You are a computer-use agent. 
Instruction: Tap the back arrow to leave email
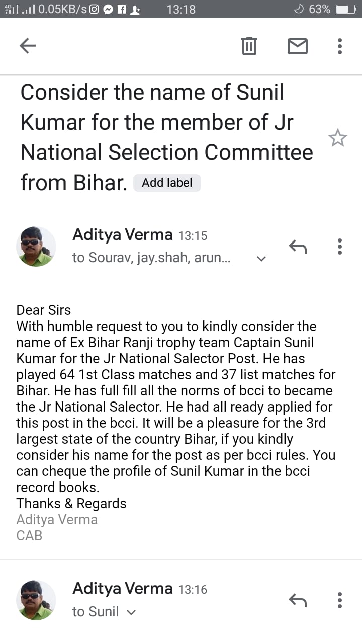tap(28, 46)
